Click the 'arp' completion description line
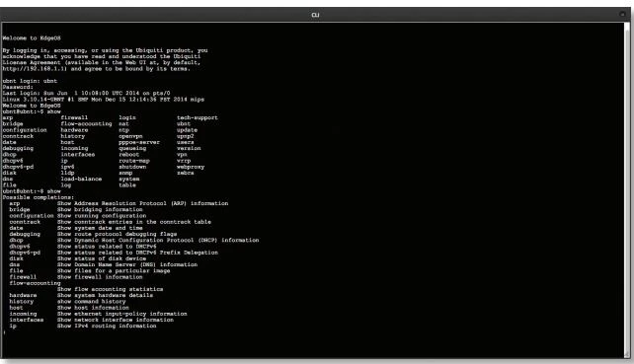Screen dimensions: 634x364 tap(119, 203)
